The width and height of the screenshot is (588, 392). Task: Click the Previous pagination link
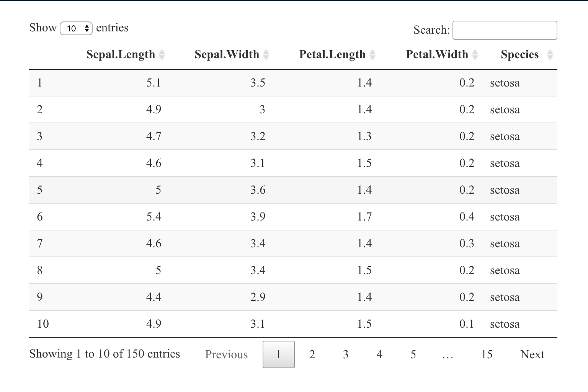[226, 354]
